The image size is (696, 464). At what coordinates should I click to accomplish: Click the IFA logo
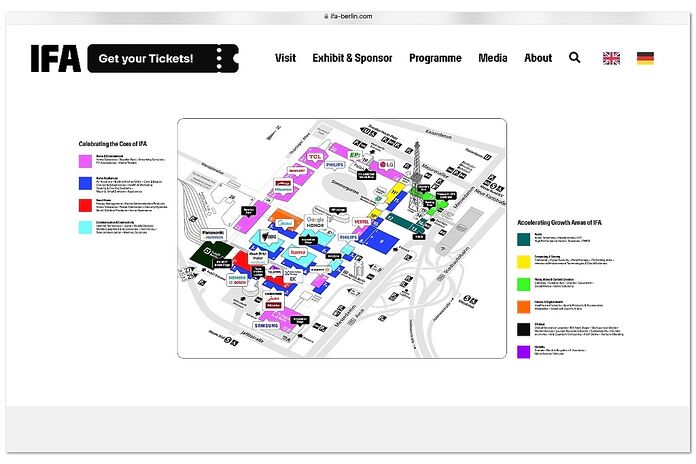coord(56,58)
